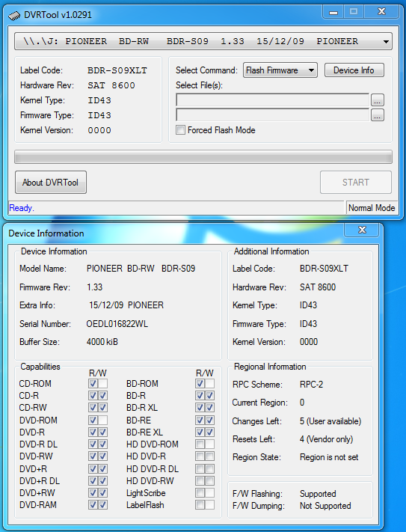Image resolution: width=406 pixels, height=532 pixels.
Task: Toggle the CD-ROM read capability checkbox
Action: tap(93, 384)
